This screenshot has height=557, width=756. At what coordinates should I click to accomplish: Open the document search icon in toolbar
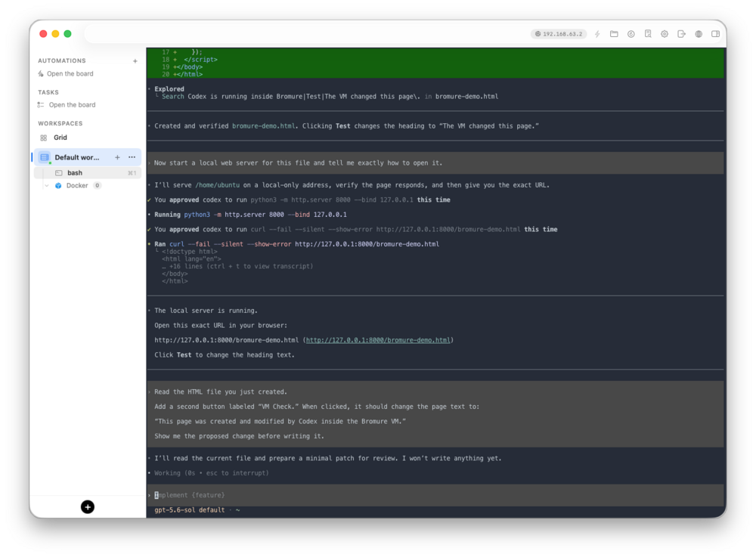pyautogui.click(x=648, y=34)
